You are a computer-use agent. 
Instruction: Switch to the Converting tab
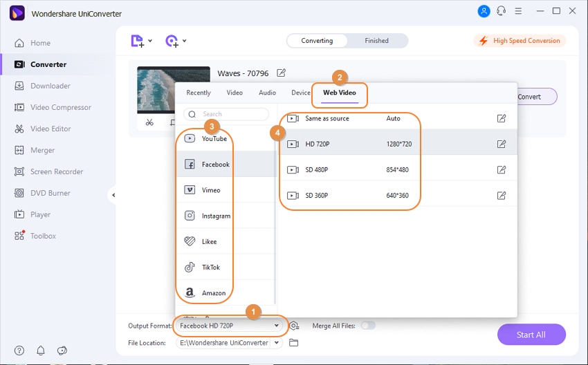(317, 41)
